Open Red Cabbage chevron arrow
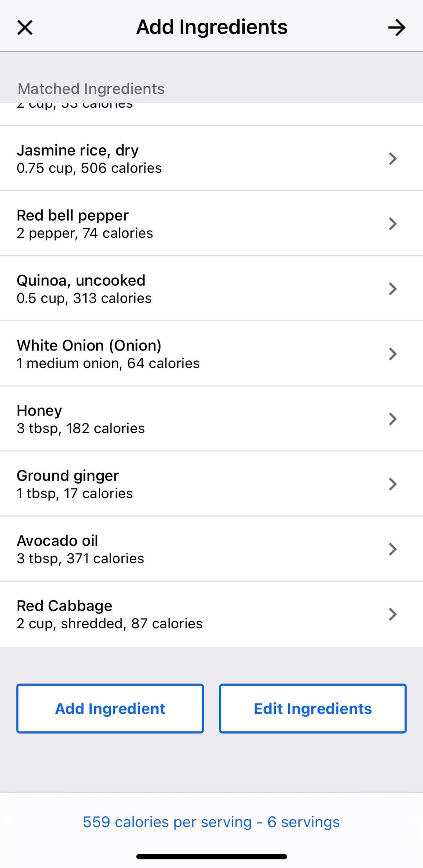This screenshot has width=423, height=868. pos(392,614)
